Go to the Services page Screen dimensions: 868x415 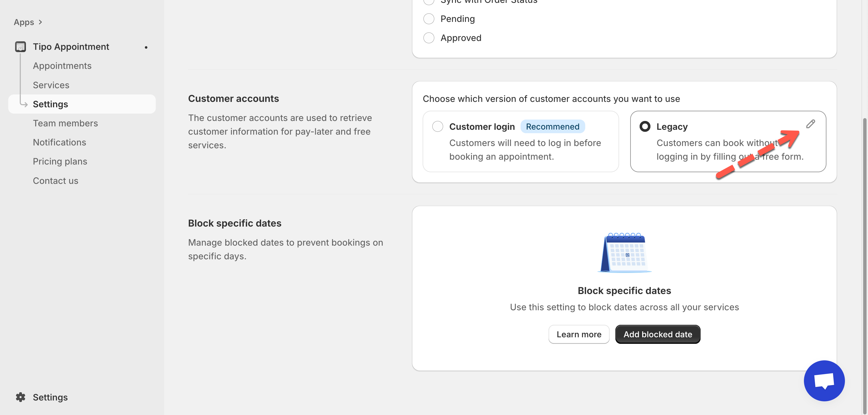coord(51,85)
